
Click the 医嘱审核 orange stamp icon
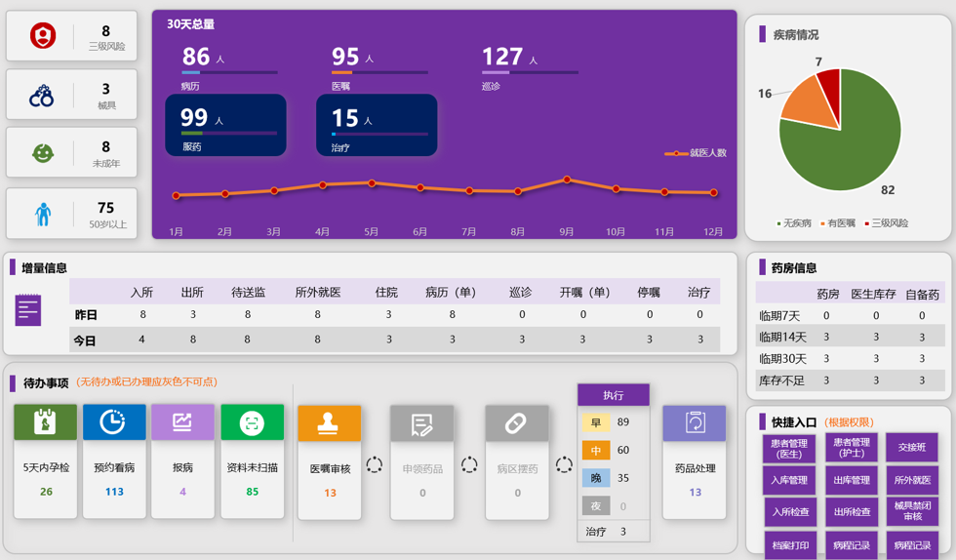[329, 423]
